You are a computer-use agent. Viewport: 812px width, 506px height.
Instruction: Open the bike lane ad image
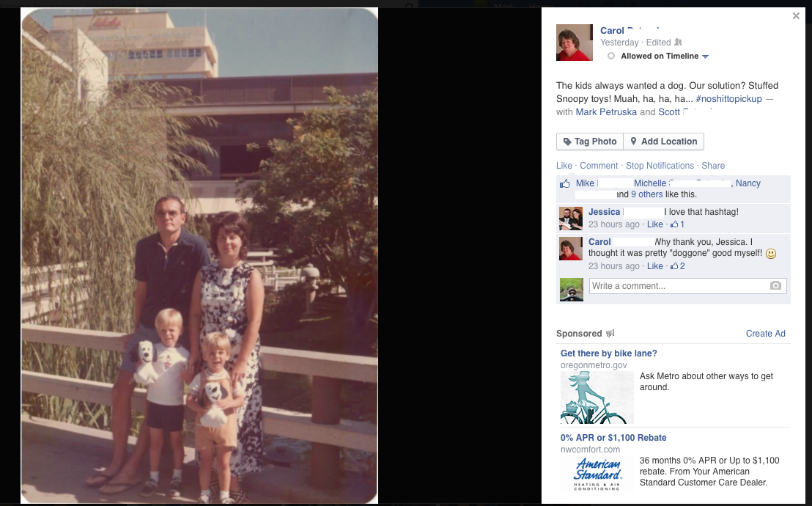tap(597, 397)
